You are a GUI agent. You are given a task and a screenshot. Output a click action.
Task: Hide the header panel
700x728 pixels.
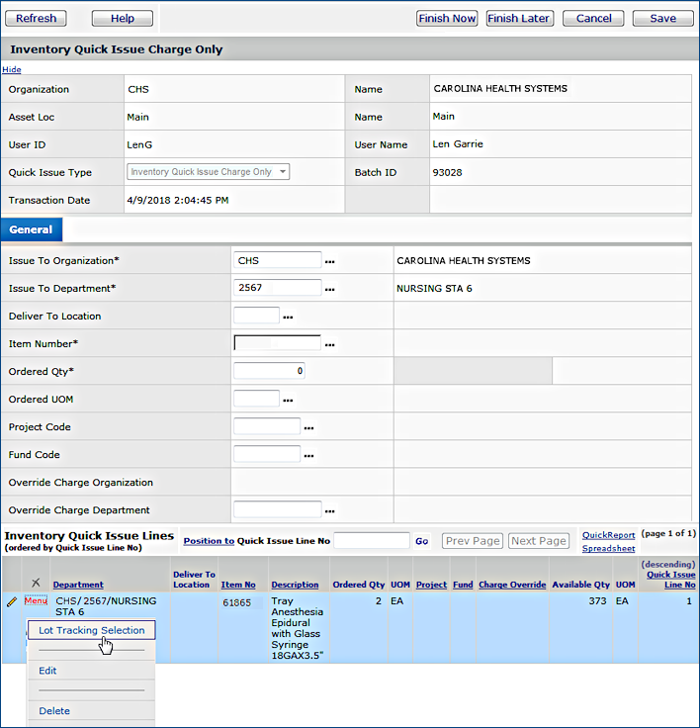pos(11,69)
